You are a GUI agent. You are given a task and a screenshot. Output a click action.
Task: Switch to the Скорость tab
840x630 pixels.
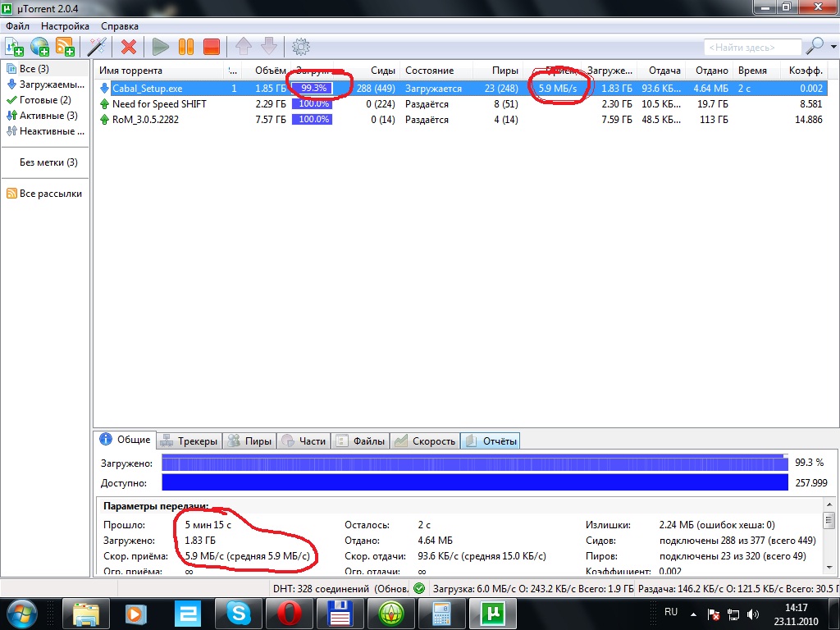point(425,441)
